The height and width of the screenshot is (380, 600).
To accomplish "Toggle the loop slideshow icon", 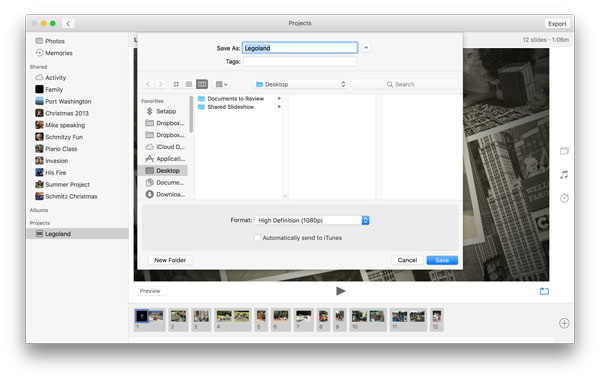I will pos(544,292).
